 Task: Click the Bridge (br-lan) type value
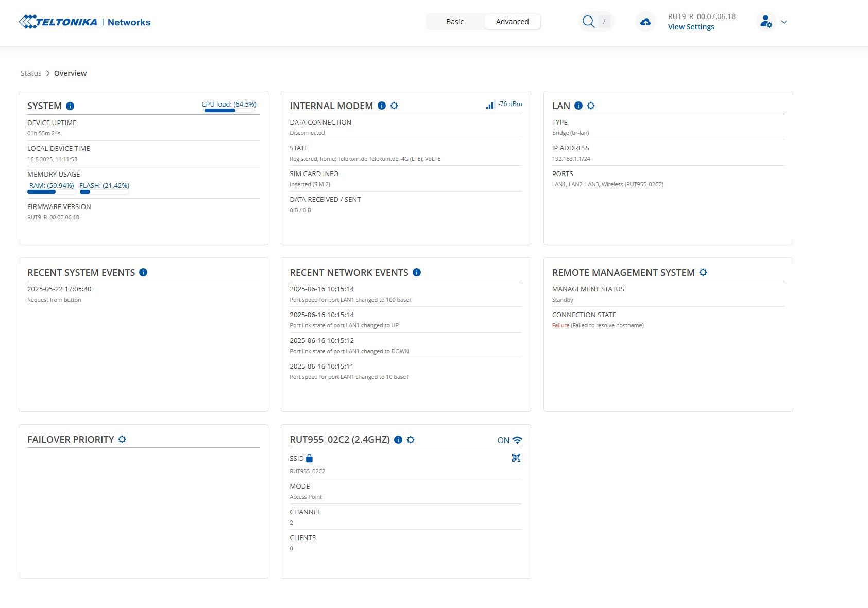point(570,133)
